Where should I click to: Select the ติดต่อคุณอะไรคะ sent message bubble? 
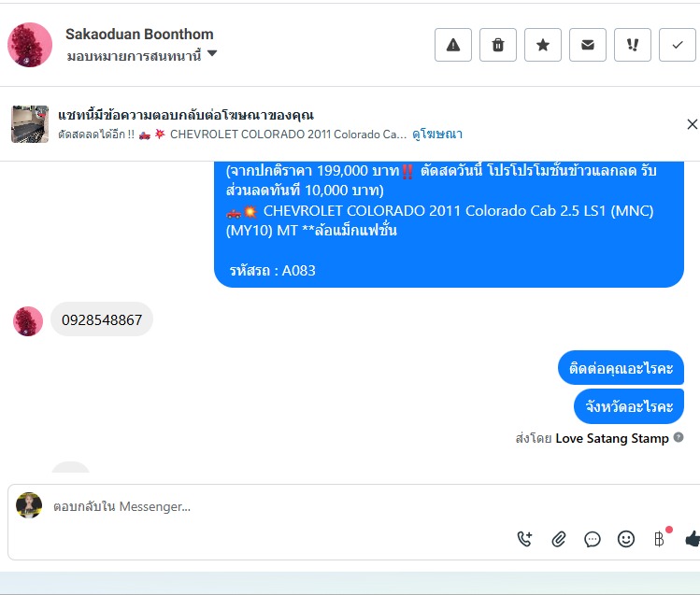tap(621, 368)
